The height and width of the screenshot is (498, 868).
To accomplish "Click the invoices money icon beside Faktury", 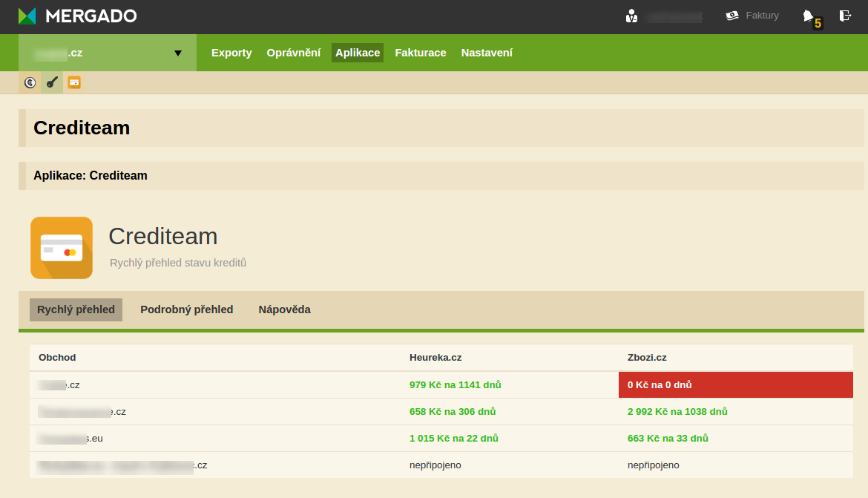I will point(731,16).
